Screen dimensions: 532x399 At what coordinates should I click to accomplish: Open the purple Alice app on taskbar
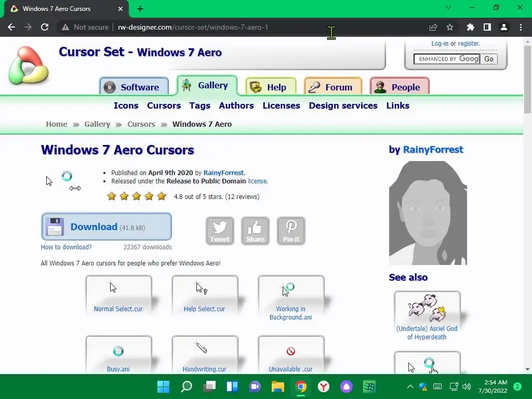point(347,387)
